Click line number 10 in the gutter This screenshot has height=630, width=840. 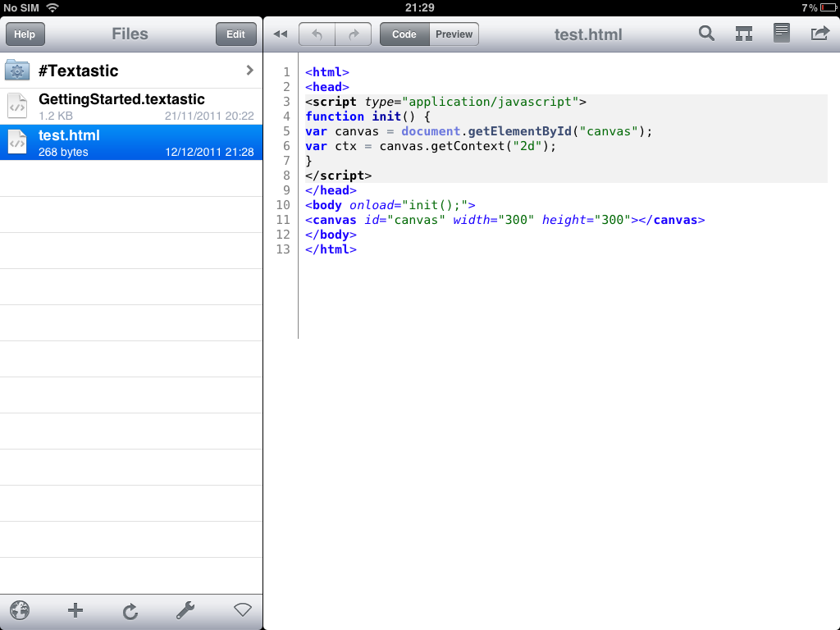coord(283,205)
